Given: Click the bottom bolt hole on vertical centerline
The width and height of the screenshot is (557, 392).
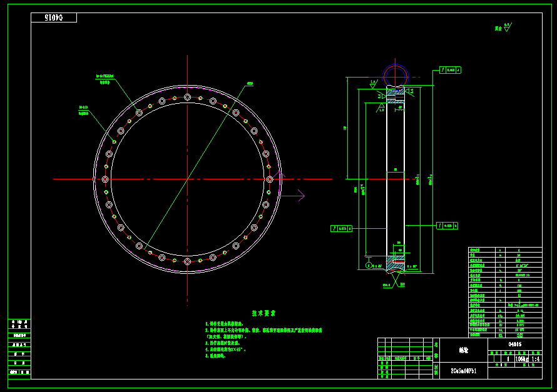Looking at the screenshot, I should click(188, 262).
